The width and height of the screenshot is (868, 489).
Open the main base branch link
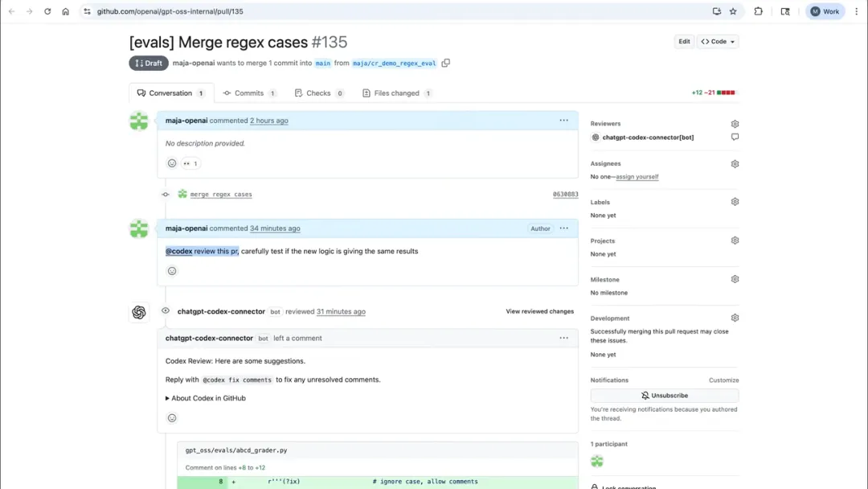pos(323,63)
